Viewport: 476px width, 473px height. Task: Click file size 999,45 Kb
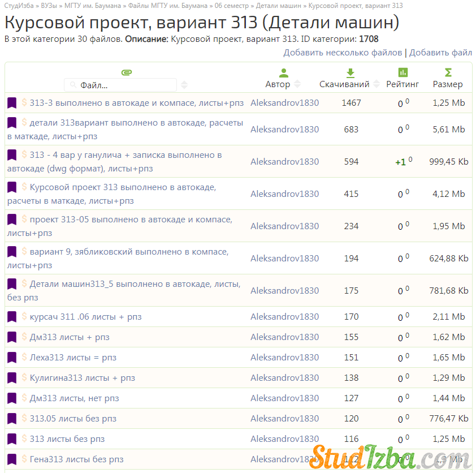tap(449, 162)
